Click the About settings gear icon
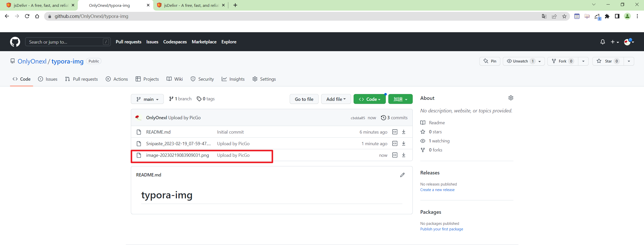Image resolution: width=644 pixels, height=245 pixels. [511, 98]
